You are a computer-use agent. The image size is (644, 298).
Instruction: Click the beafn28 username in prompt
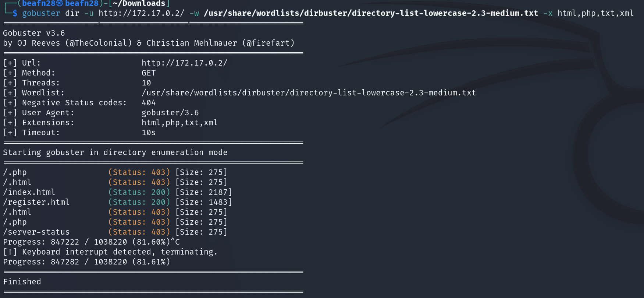pyautogui.click(x=38, y=4)
